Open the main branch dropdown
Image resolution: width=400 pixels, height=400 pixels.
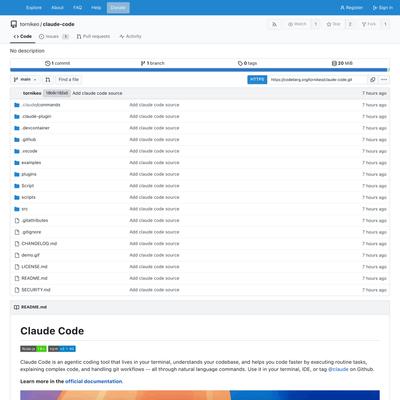25,80
